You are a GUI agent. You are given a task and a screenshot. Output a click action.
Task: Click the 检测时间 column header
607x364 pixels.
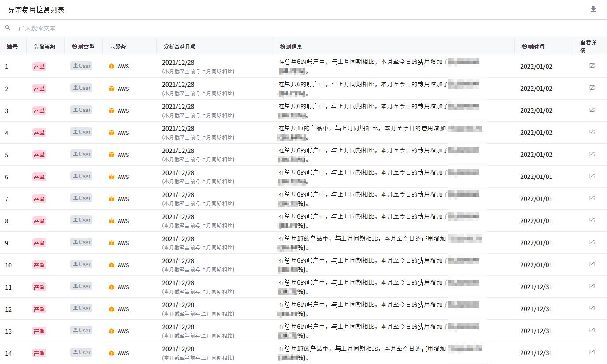533,47
